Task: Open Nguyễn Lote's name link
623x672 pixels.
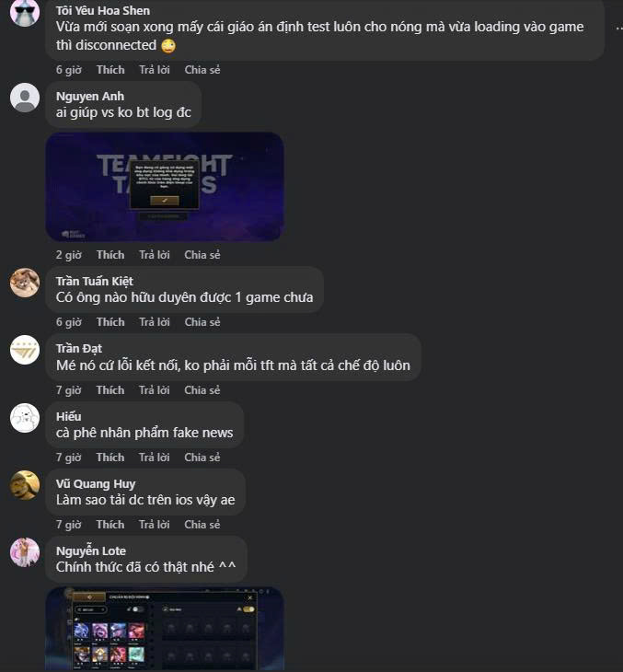Action: [91, 550]
